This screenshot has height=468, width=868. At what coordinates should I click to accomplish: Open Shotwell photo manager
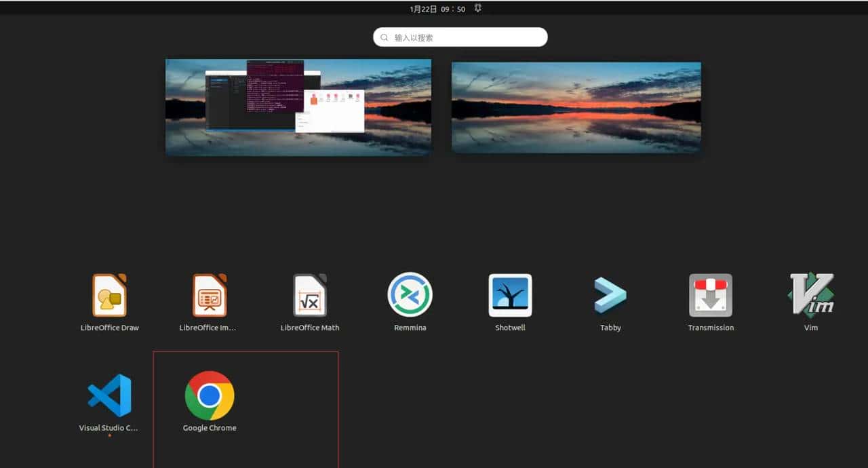[510, 295]
